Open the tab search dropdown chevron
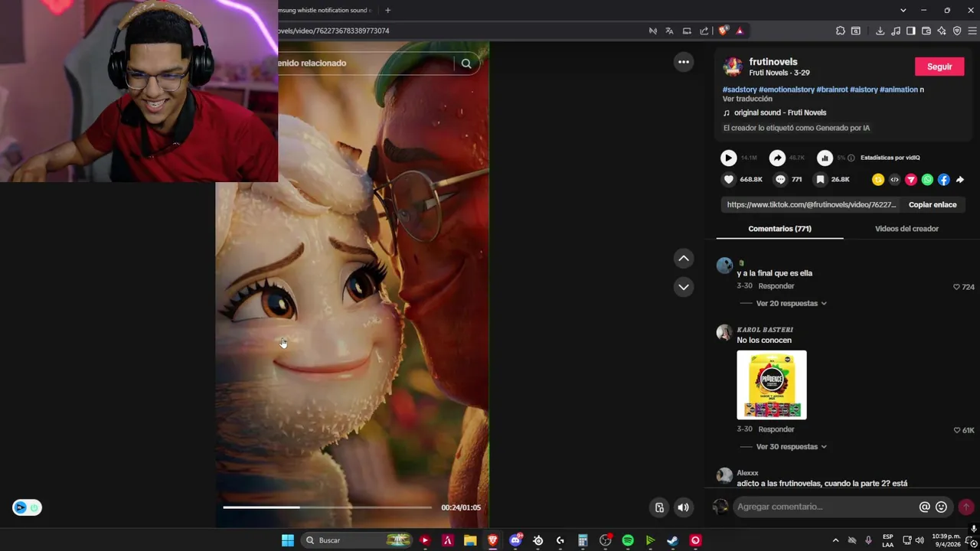The height and width of the screenshot is (551, 980). tap(903, 10)
